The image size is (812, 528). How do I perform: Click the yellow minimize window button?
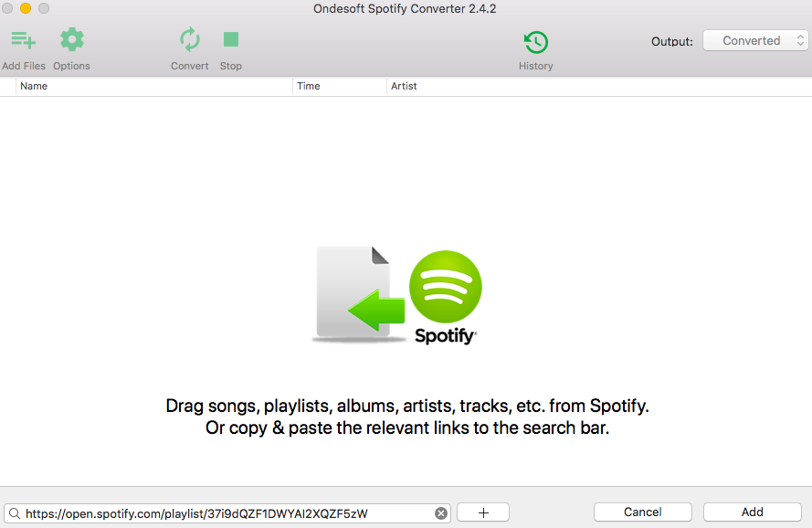(x=26, y=8)
